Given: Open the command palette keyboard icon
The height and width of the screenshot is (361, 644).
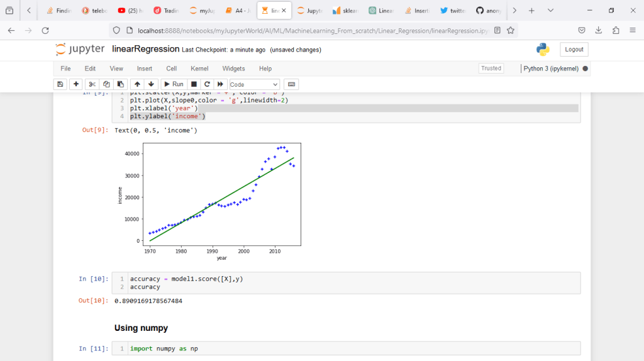Looking at the screenshot, I should point(291,84).
